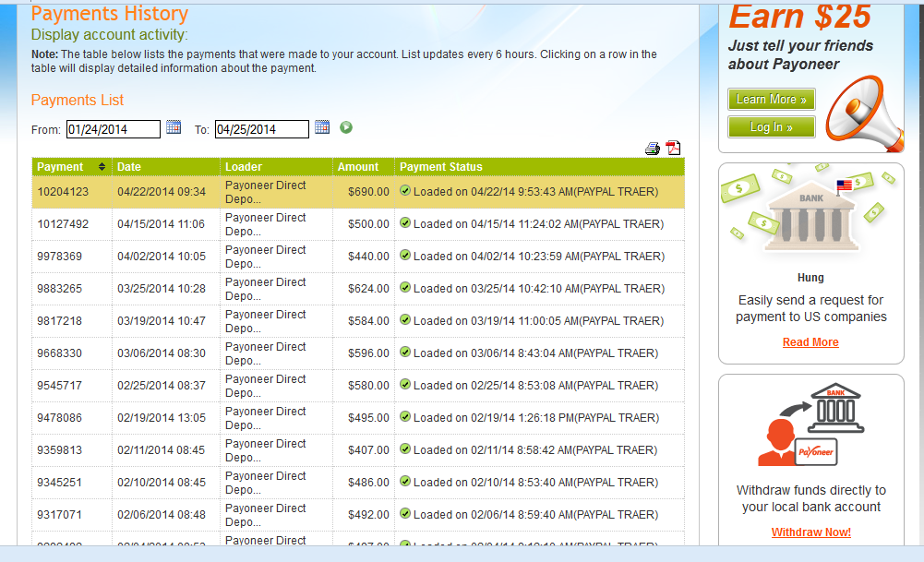The height and width of the screenshot is (562, 924).
Task: Click the date 02/10/2014 08:45
Action: click(162, 483)
